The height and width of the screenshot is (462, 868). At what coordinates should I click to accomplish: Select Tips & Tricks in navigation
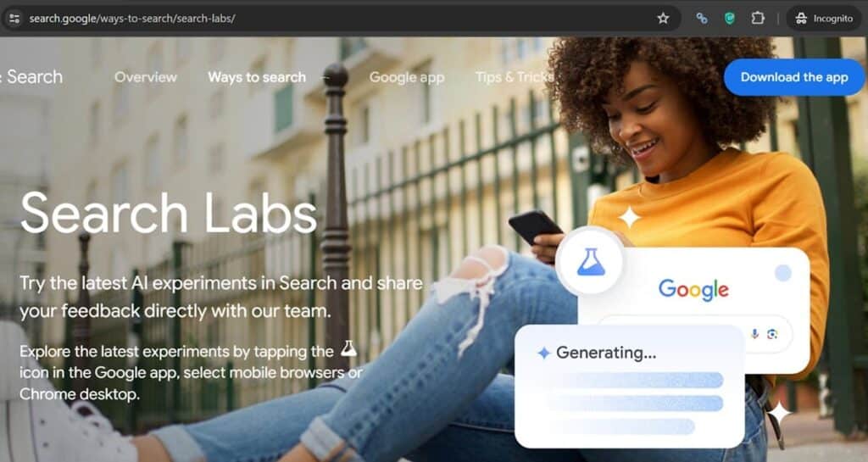[515, 77]
